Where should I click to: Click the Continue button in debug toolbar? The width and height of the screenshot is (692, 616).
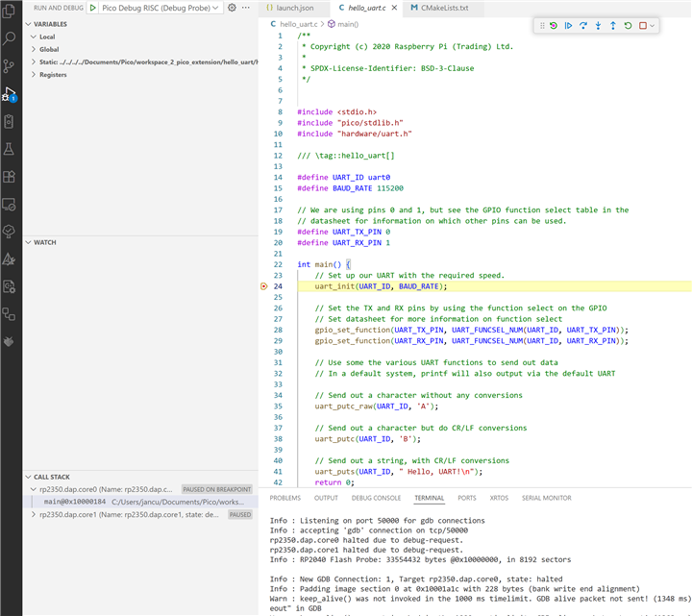pyautogui.click(x=569, y=26)
